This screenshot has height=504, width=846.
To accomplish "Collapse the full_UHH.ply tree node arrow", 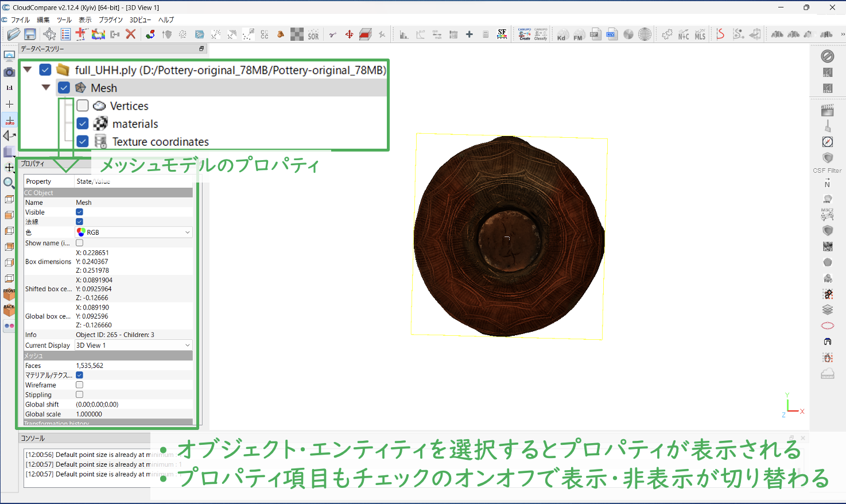I will 28,69.
